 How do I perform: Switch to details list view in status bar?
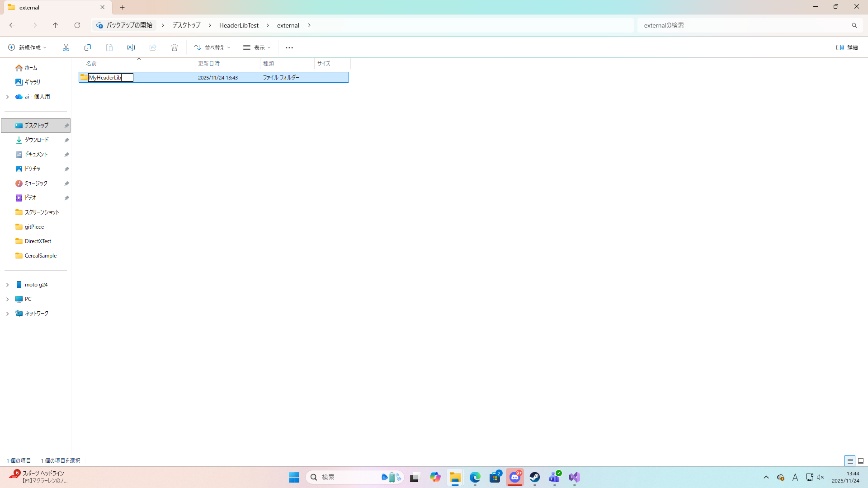click(x=850, y=461)
